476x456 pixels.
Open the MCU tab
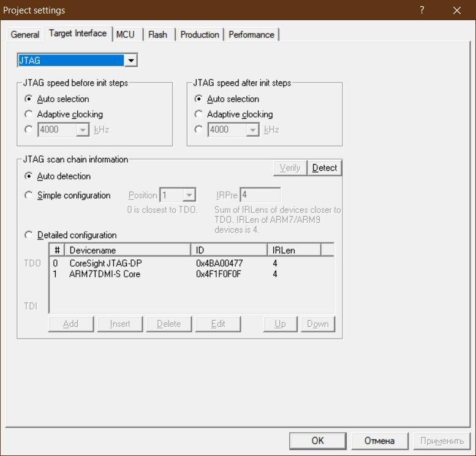(x=126, y=34)
